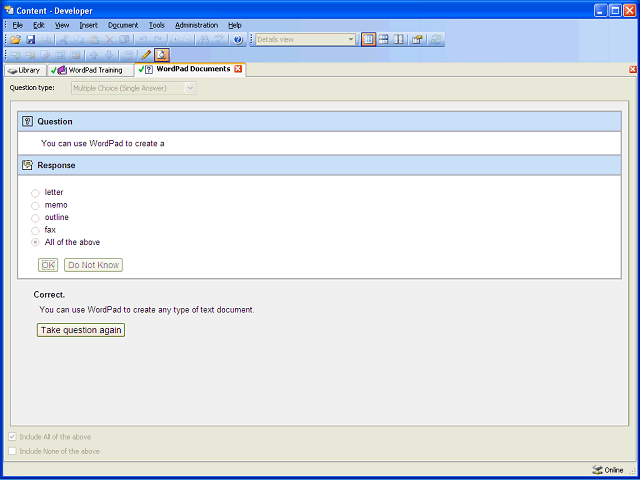Switch to the vertical split layout icon

[x=398, y=40]
